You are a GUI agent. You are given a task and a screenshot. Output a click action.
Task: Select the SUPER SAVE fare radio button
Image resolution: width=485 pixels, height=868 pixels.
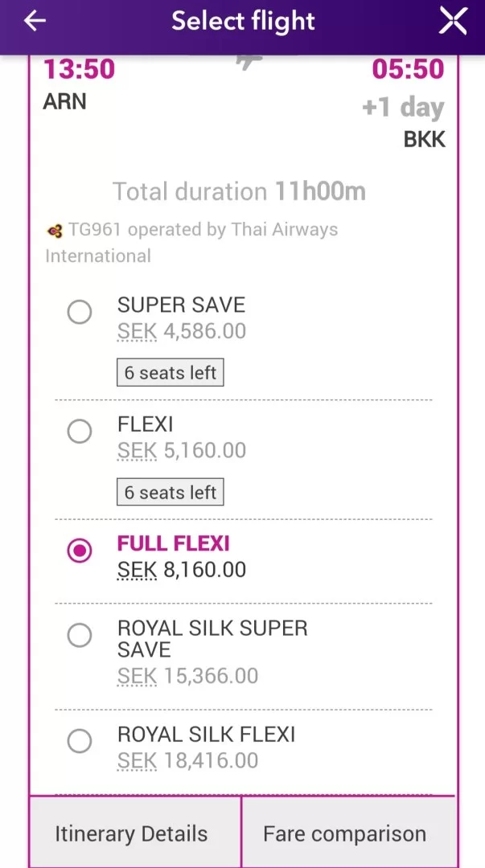point(80,311)
